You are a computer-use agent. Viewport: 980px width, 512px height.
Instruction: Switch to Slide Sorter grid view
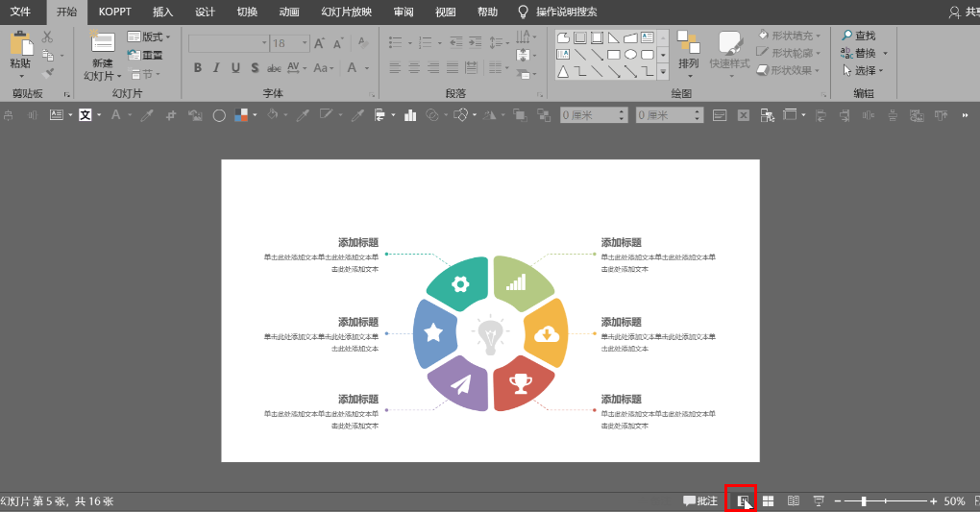click(x=768, y=501)
